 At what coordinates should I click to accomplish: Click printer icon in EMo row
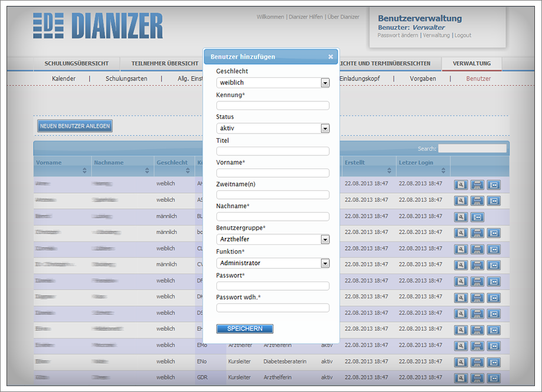[x=477, y=346]
